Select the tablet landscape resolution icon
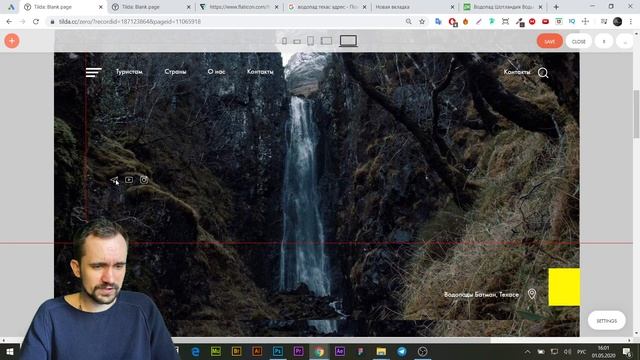 327,41
